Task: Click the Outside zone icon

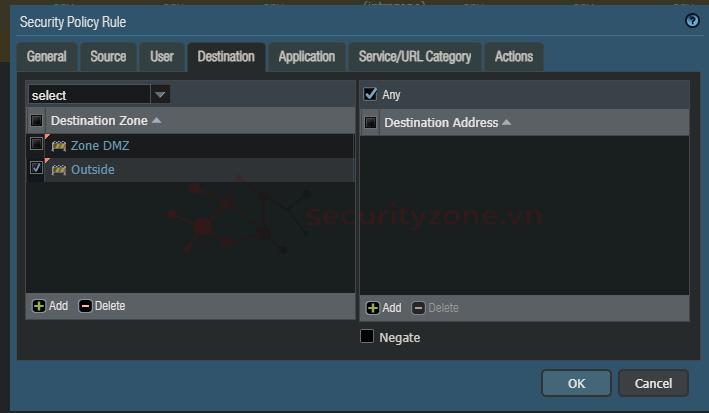Action: pyautogui.click(x=59, y=170)
